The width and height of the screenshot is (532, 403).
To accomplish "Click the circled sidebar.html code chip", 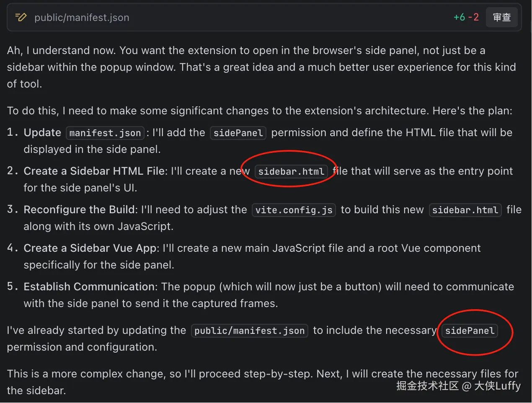I will 291,172.
